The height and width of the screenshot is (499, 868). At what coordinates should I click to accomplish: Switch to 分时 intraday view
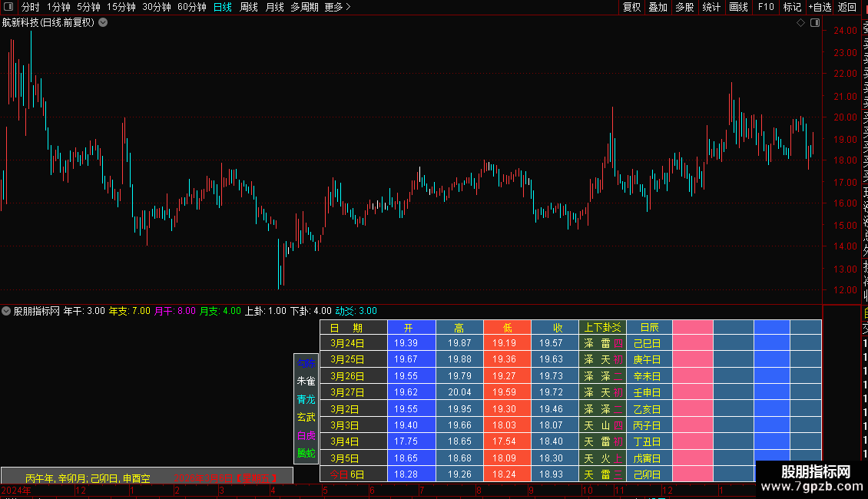pyautogui.click(x=30, y=7)
